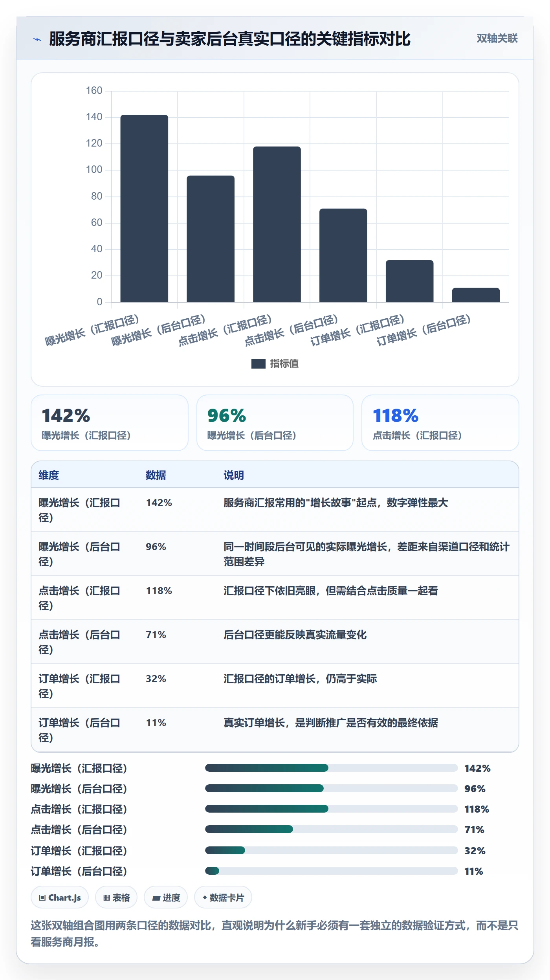The height and width of the screenshot is (980, 550).
Task: Click 服务商汇报常用的"增长故事"起点 description
Action: [336, 503]
